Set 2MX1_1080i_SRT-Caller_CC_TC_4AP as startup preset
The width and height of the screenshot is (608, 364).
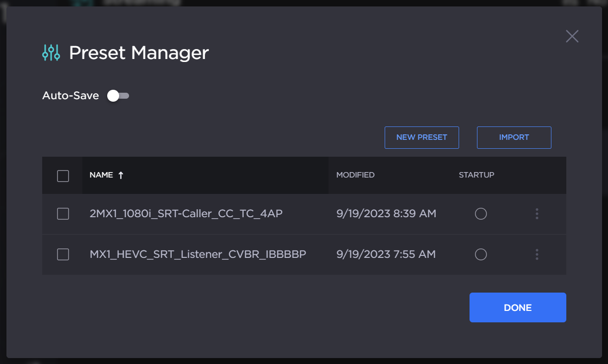480,214
